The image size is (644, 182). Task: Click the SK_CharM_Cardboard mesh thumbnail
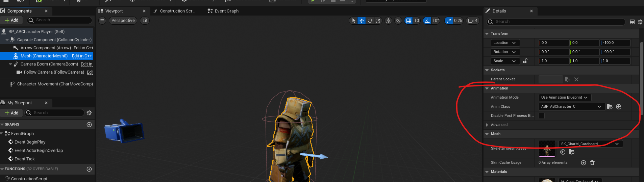coord(547,149)
